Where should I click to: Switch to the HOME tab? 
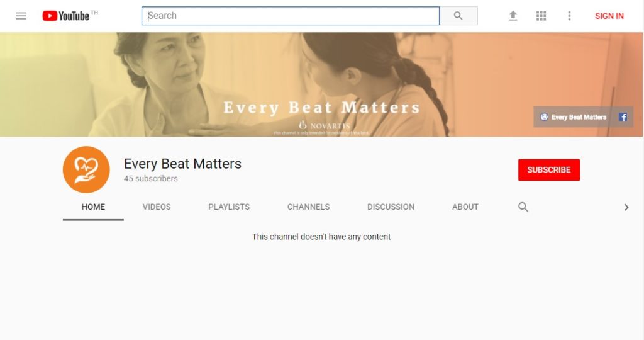(93, 207)
